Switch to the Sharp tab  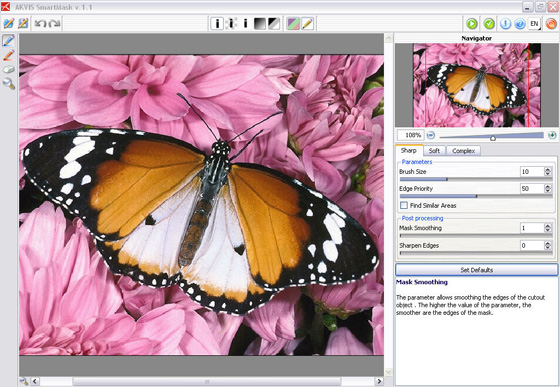(408, 150)
